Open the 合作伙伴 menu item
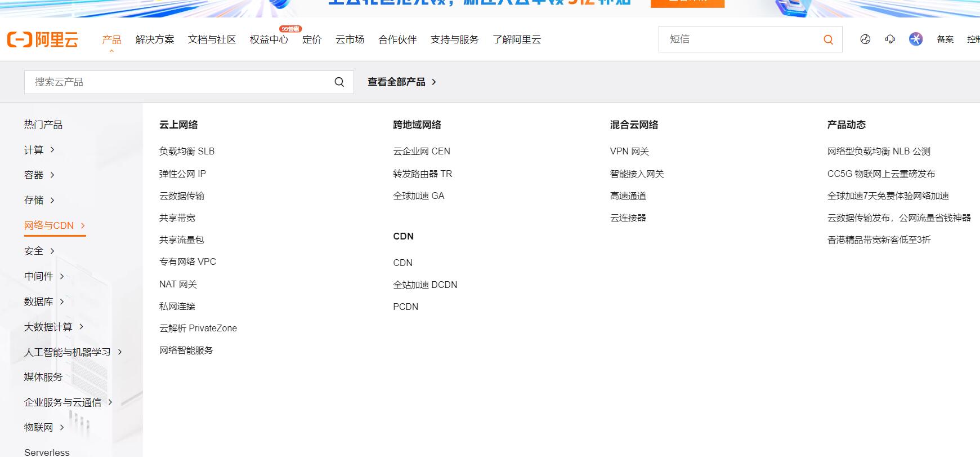 tap(397, 39)
